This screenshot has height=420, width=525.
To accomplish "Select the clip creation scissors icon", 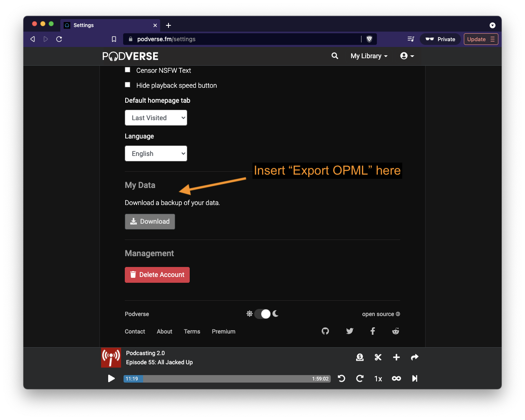I will (x=378, y=357).
